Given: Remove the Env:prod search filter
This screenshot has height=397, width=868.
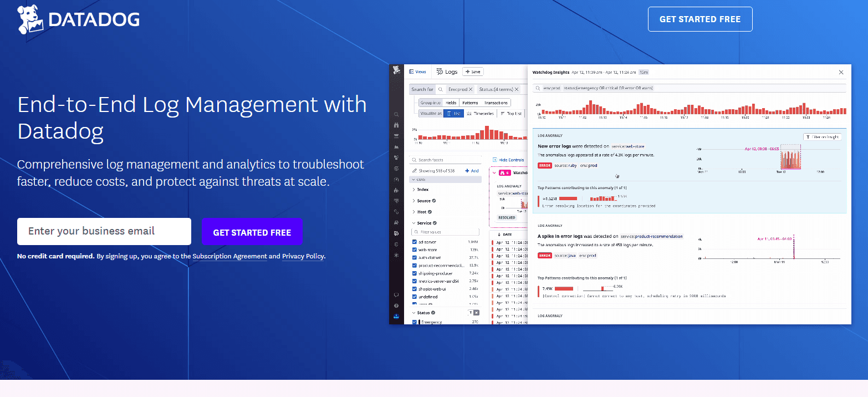Looking at the screenshot, I should [x=471, y=89].
